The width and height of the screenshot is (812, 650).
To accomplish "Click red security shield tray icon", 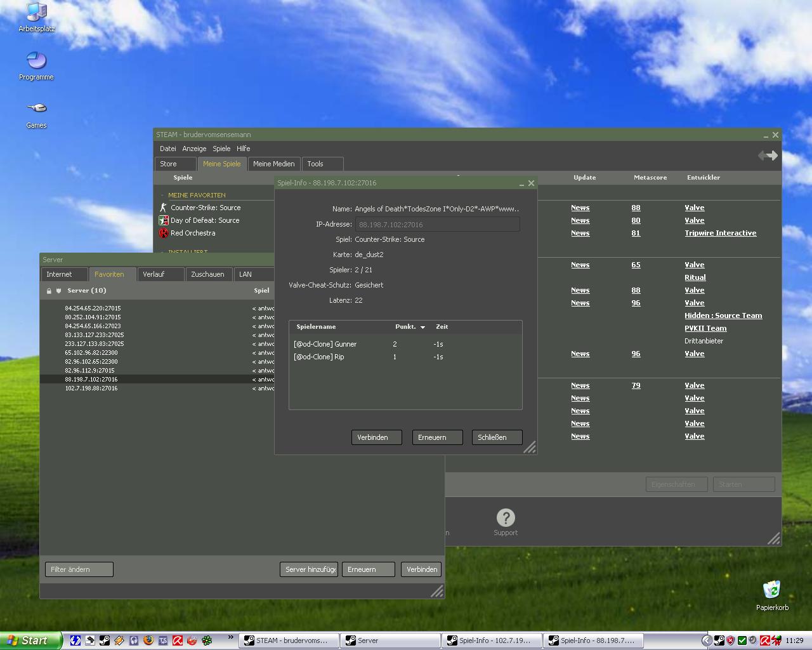I will 730,640.
